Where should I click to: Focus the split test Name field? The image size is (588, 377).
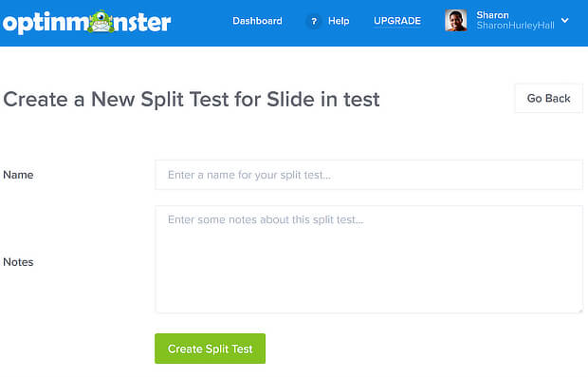pyautogui.click(x=369, y=175)
